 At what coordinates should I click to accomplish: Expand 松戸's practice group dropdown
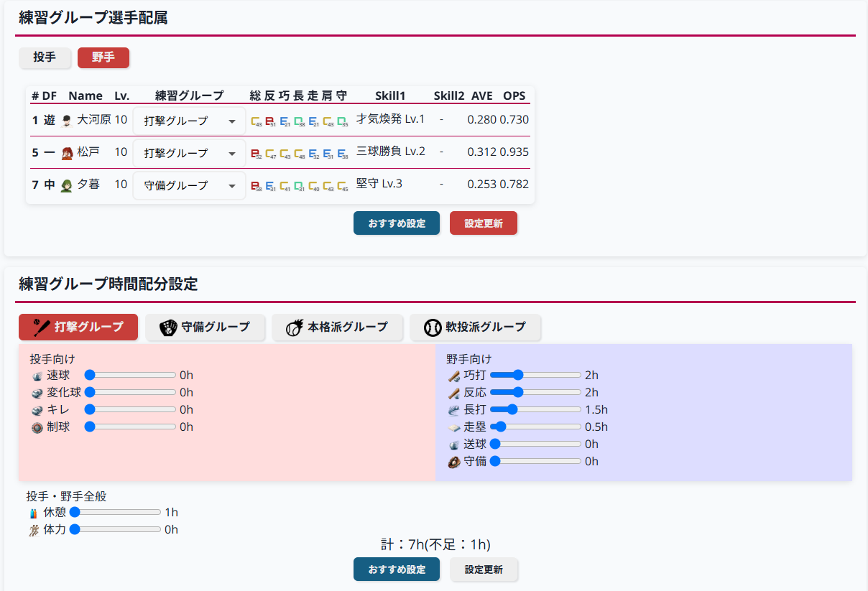pyautogui.click(x=190, y=153)
